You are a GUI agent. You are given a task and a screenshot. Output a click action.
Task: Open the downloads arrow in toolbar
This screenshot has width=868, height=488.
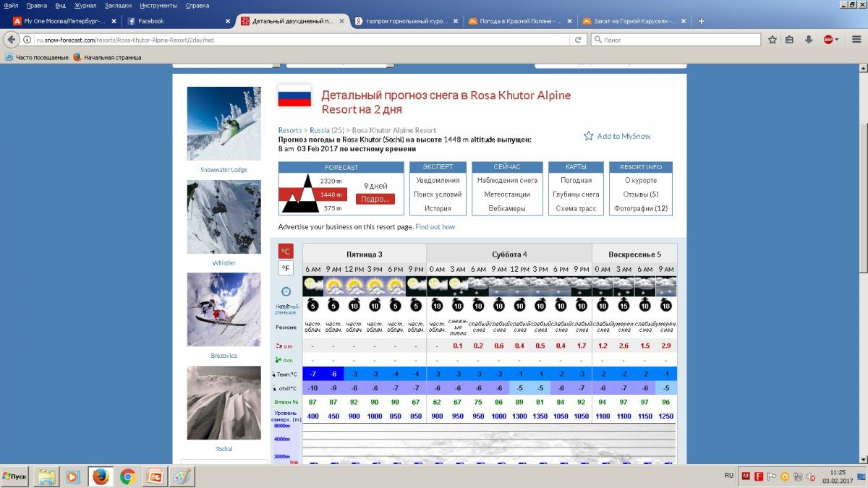pos(808,40)
